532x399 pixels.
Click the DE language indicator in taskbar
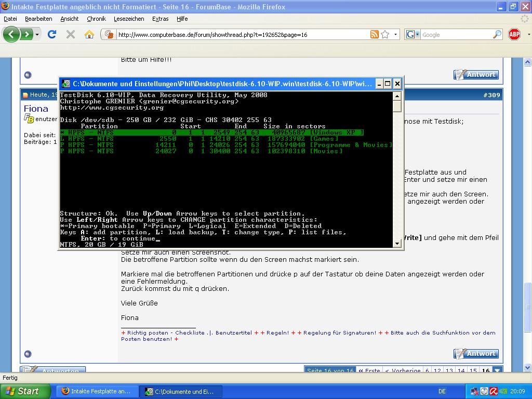(442, 391)
